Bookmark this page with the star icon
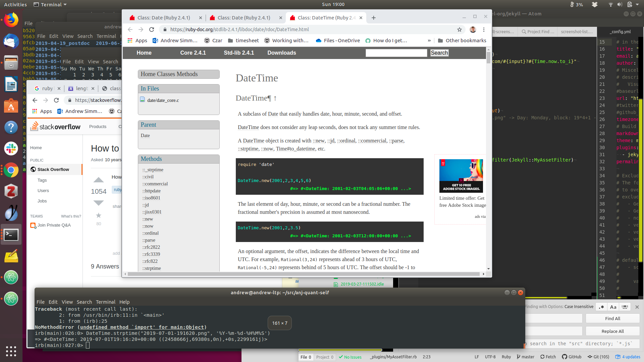The height and width of the screenshot is (362, 644). pos(460,29)
